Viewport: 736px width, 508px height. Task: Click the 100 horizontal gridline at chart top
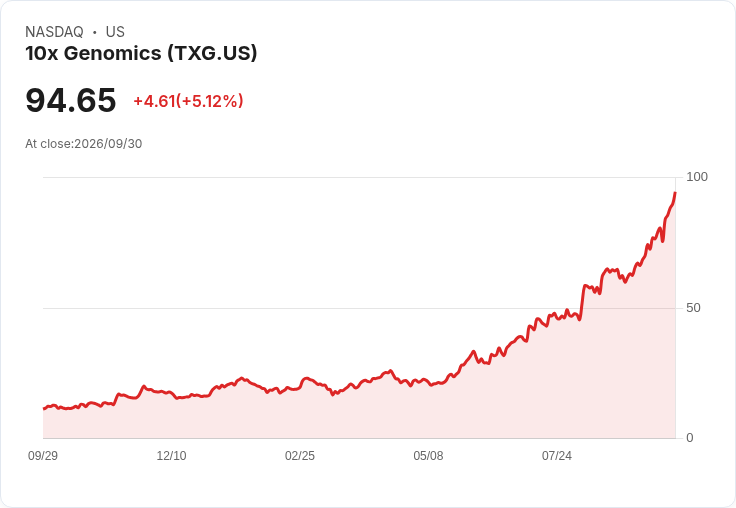[x=359, y=177]
